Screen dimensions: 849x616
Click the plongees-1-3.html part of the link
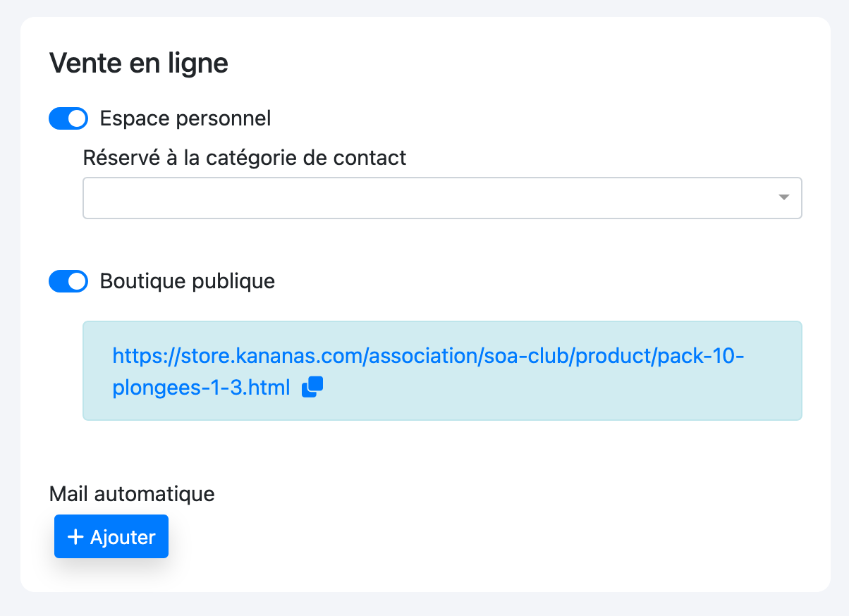(202, 387)
